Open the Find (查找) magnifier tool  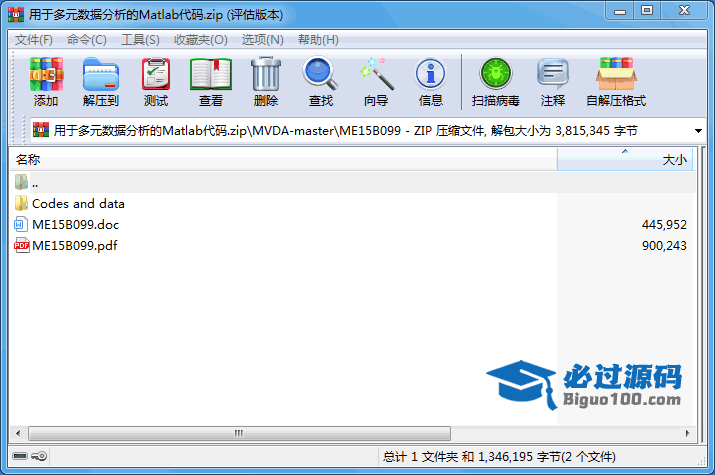click(321, 73)
